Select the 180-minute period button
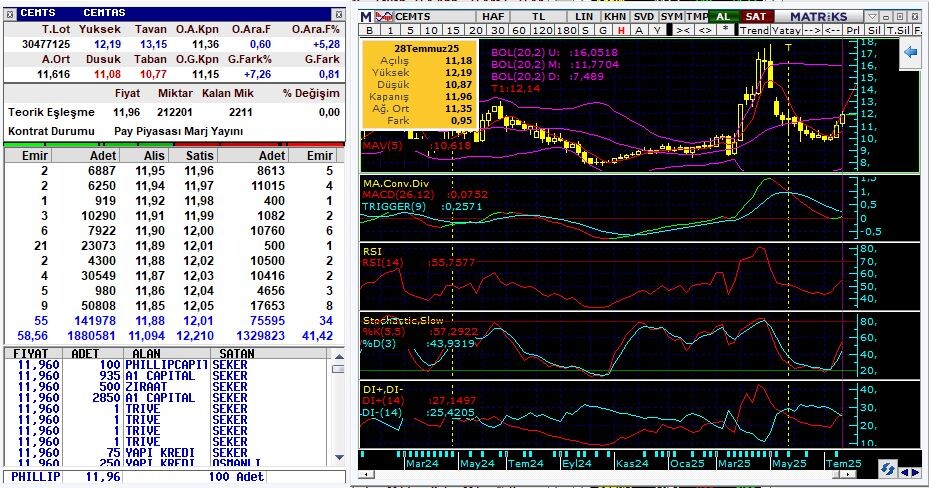 tap(566, 30)
